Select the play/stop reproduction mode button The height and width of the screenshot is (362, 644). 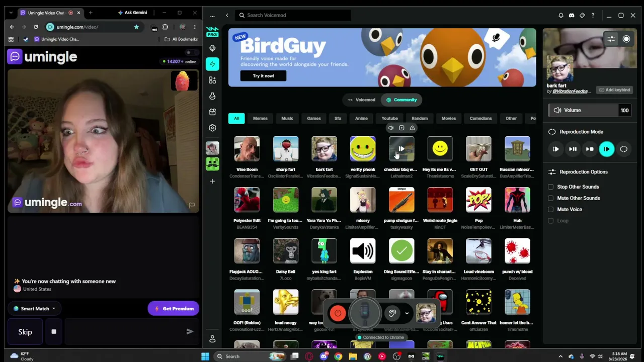pyautogui.click(x=590, y=149)
